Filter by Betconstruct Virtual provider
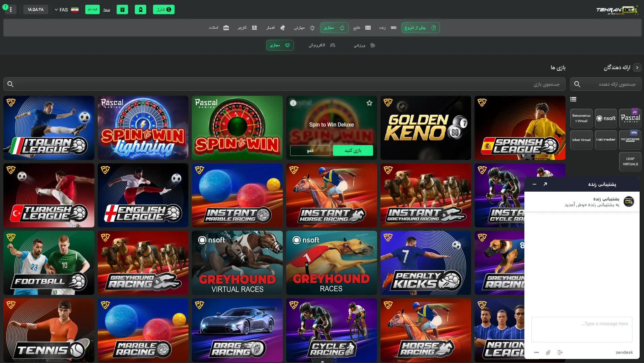 tap(581, 118)
